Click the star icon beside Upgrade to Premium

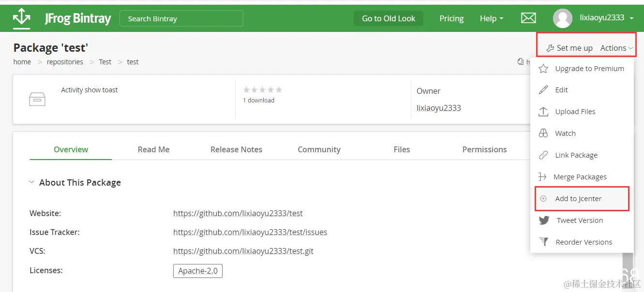pos(543,69)
